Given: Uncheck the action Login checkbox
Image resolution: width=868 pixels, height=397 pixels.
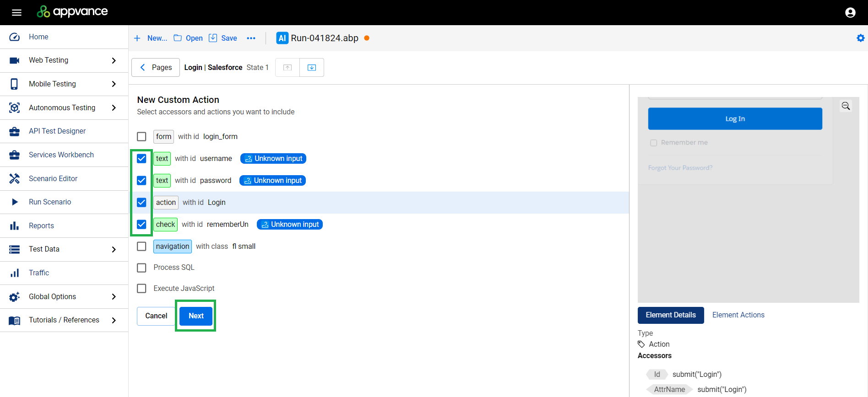Looking at the screenshot, I should (x=141, y=203).
